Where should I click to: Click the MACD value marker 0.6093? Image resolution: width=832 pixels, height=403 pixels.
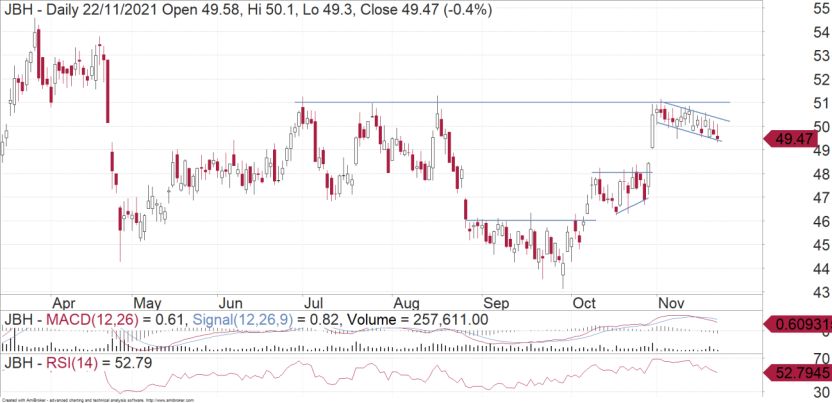pyautogui.click(x=798, y=323)
